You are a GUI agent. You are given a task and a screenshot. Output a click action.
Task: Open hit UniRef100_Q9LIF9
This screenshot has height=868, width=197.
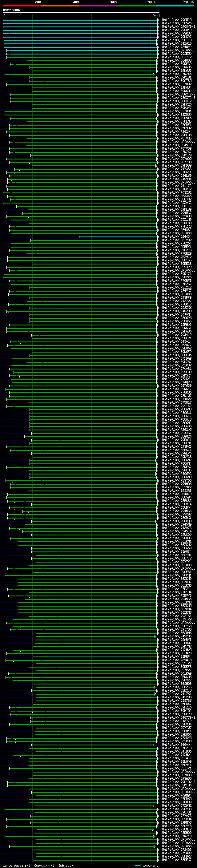pyautogui.click(x=177, y=40)
